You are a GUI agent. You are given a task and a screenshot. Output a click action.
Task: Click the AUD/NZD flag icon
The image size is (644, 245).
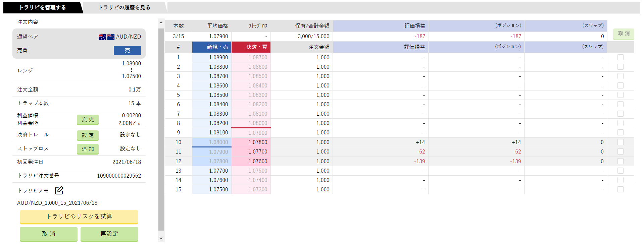(x=107, y=37)
